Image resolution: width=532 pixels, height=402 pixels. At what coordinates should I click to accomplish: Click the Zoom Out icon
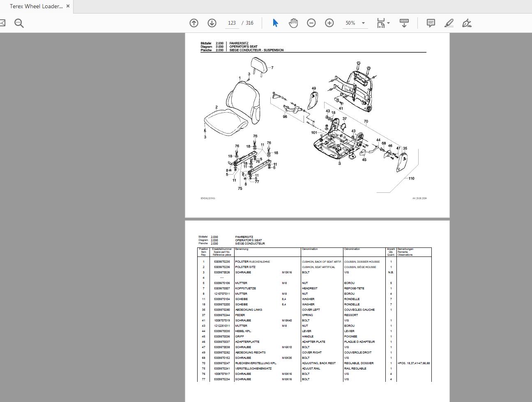(x=311, y=23)
